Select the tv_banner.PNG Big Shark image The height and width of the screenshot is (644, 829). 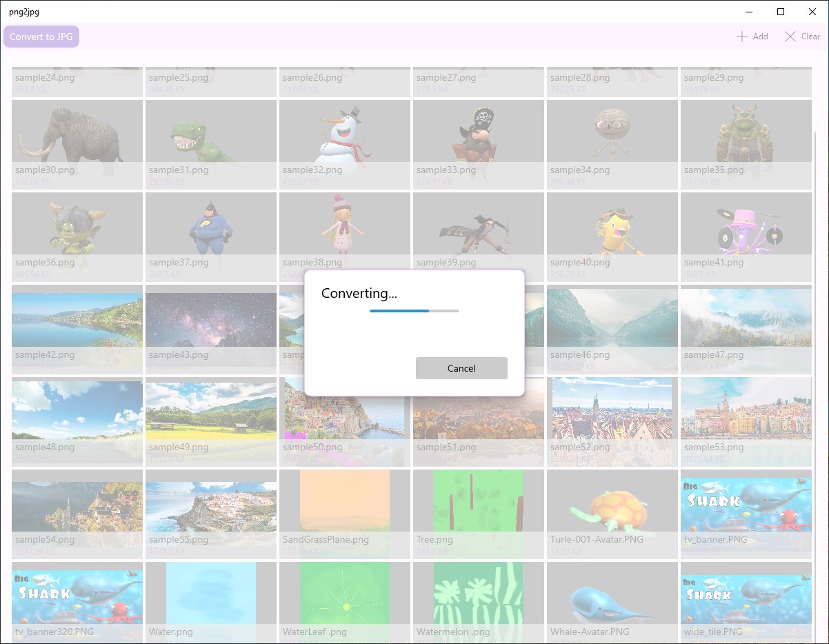[x=746, y=514]
